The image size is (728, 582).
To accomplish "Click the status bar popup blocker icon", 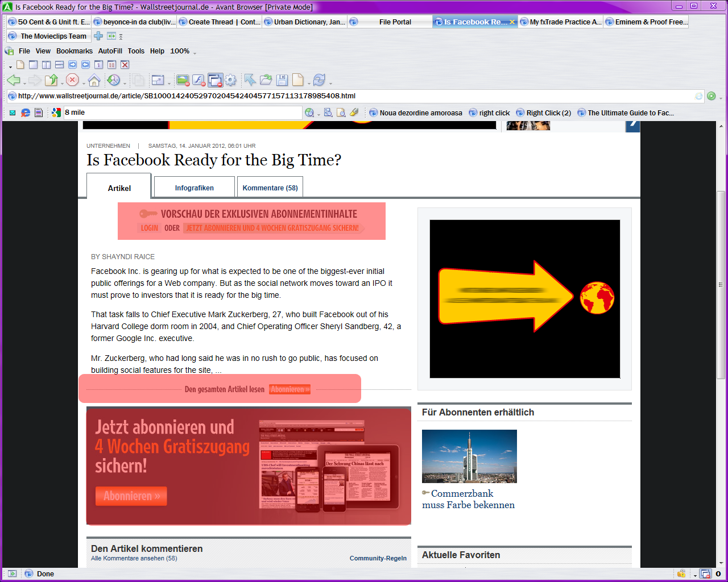I will coord(705,574).
